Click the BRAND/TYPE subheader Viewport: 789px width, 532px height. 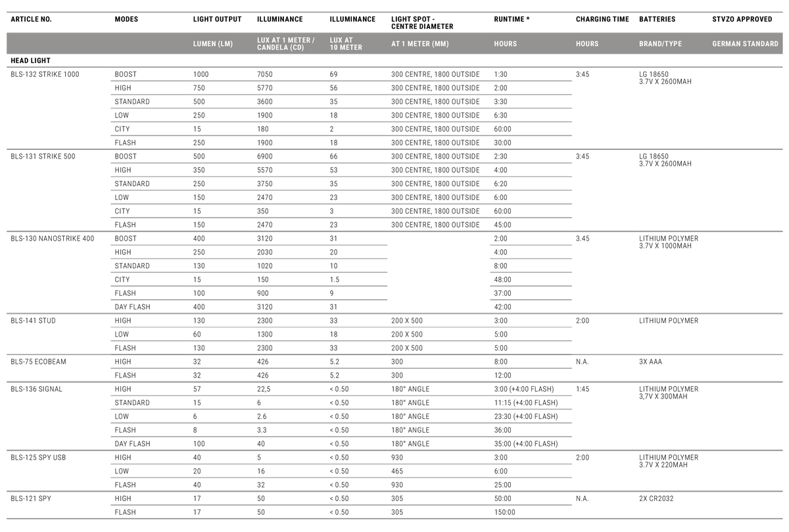(660, 44)
